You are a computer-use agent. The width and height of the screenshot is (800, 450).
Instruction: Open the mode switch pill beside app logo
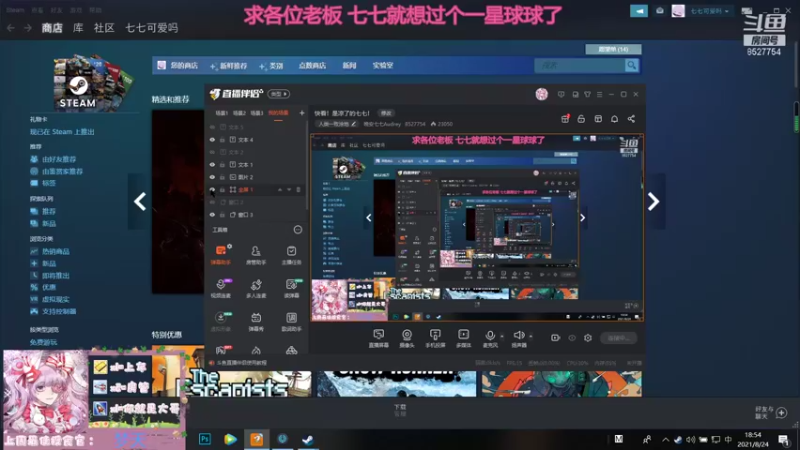tap(279, 94)
